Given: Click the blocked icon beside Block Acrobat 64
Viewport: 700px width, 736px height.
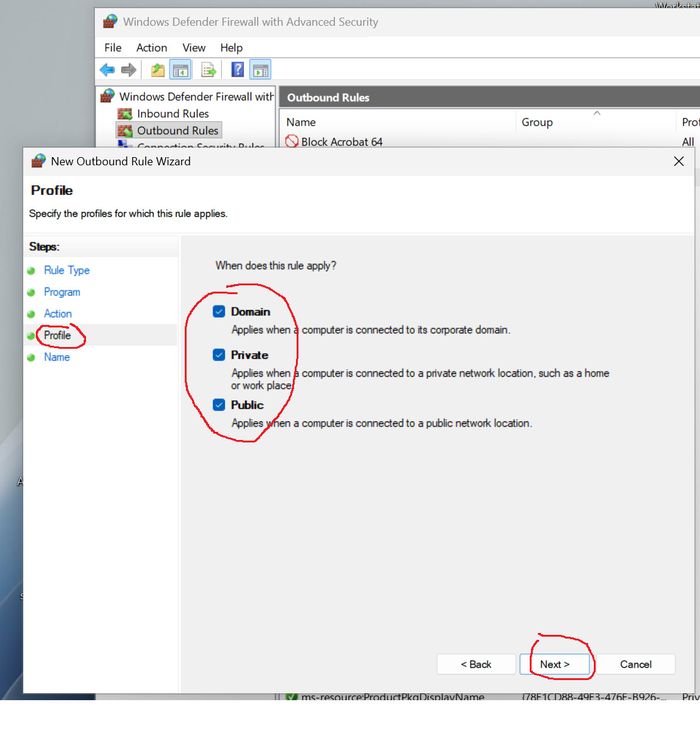Looking at the screenshot, I should (292, 141).
